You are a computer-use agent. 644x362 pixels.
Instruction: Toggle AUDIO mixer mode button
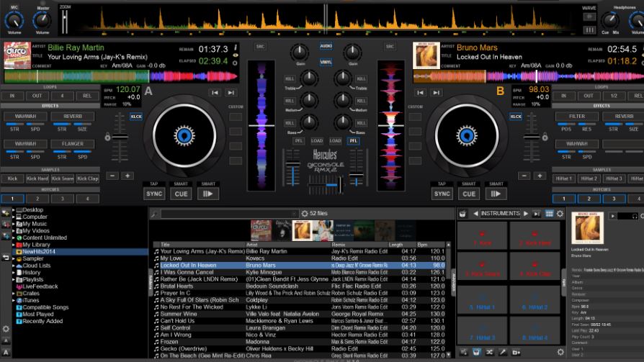(x=326, y=46)
